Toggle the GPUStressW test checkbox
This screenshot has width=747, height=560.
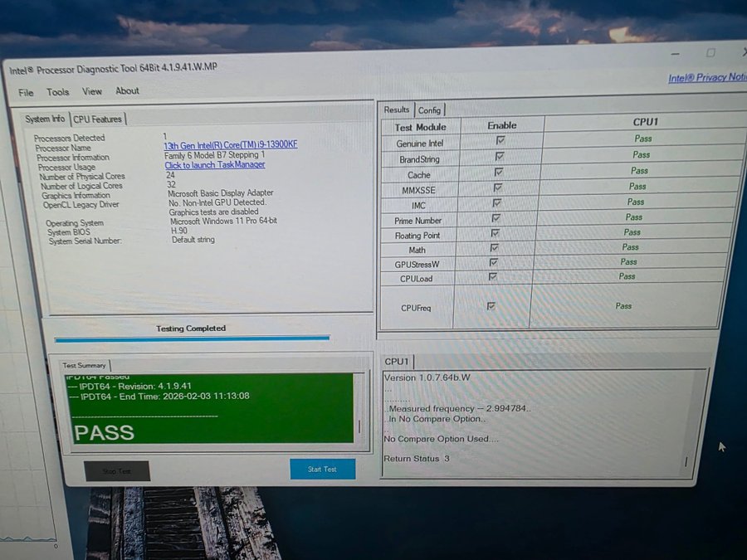pyautogui.click(x=495, y=261)
